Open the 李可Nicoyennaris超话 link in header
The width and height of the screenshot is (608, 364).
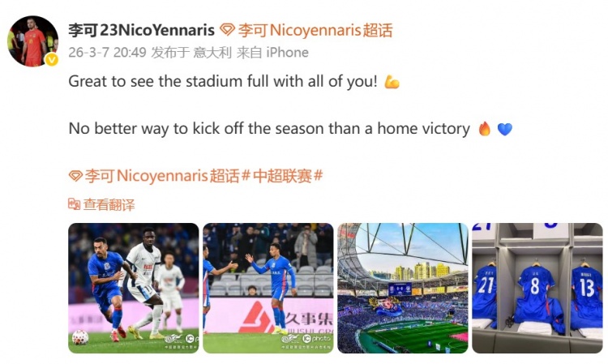coord(315,30)
